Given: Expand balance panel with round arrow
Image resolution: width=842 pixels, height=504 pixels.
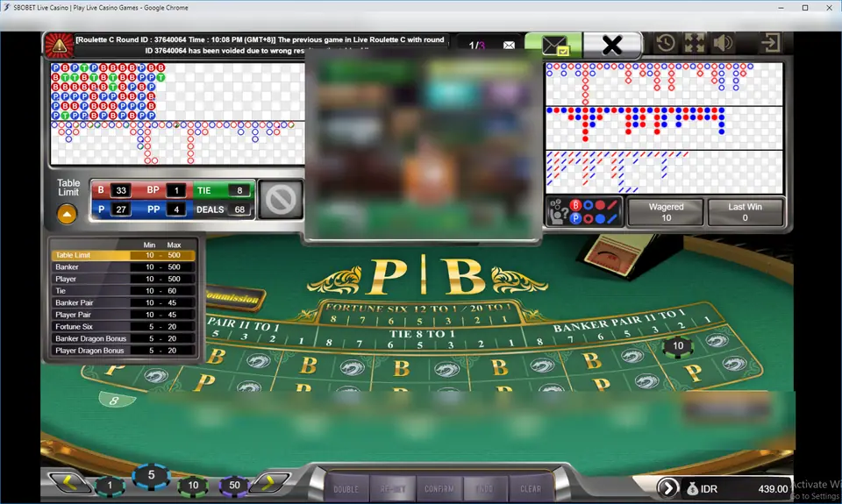Looking at the screenshot, I should (x=668, y=488).
